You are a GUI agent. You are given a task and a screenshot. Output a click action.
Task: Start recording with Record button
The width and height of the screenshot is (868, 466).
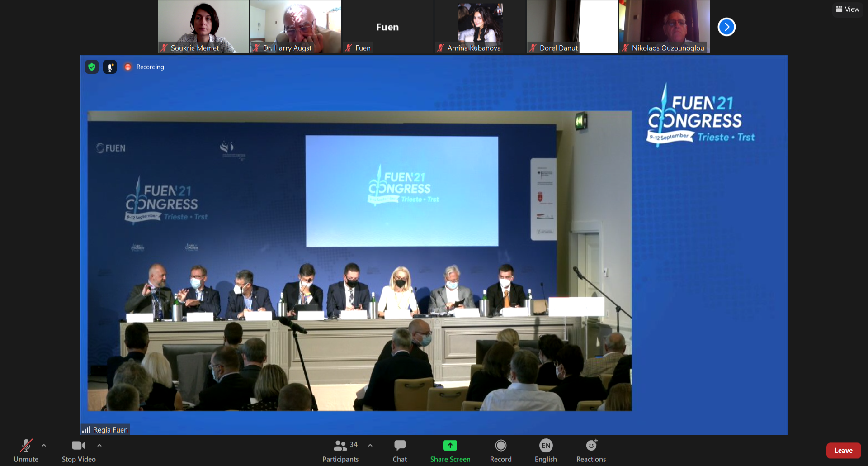[501, 451]
